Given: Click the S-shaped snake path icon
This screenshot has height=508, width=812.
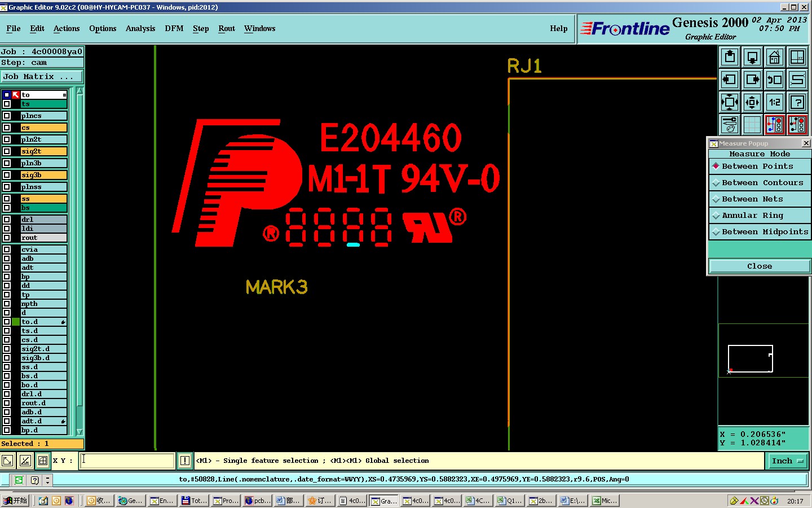Looking at the screenshot, I should click(797, 80).
